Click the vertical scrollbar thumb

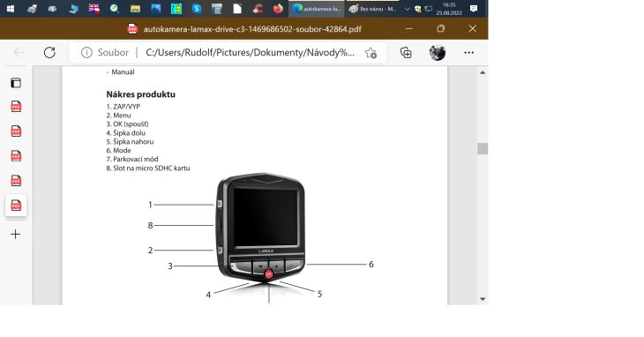click(x=483, y=148)
